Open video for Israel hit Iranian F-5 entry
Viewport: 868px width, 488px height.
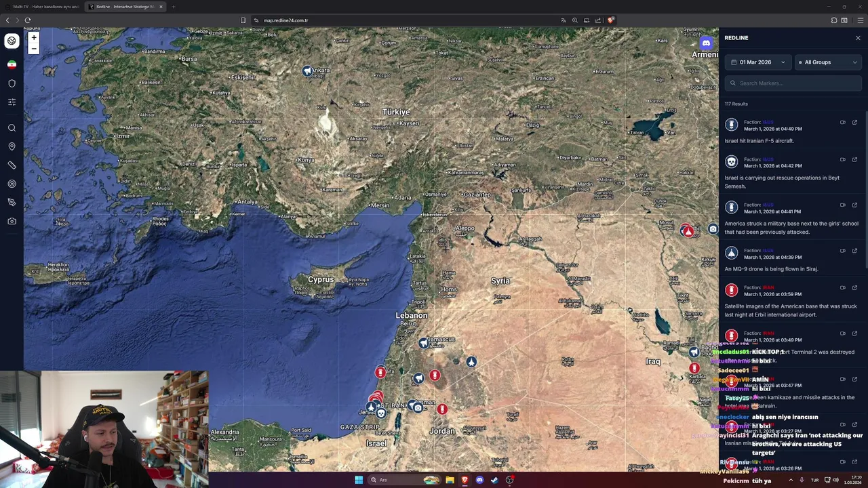[843, 123]
